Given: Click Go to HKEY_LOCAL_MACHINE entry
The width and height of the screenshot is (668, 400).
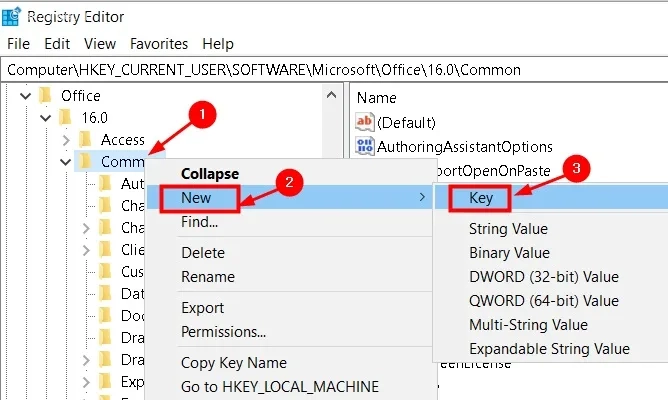Looking at the screenshot, I should 279,387.
